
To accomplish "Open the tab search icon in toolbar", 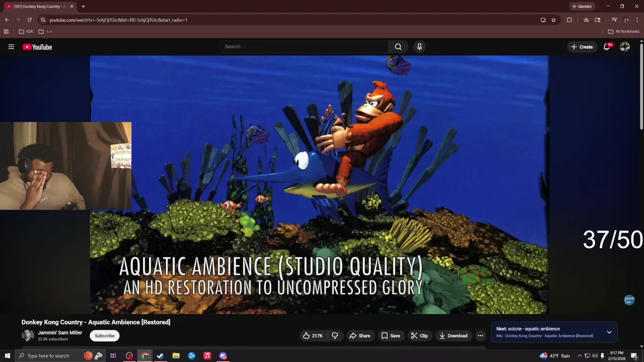I will coord(598,20).
